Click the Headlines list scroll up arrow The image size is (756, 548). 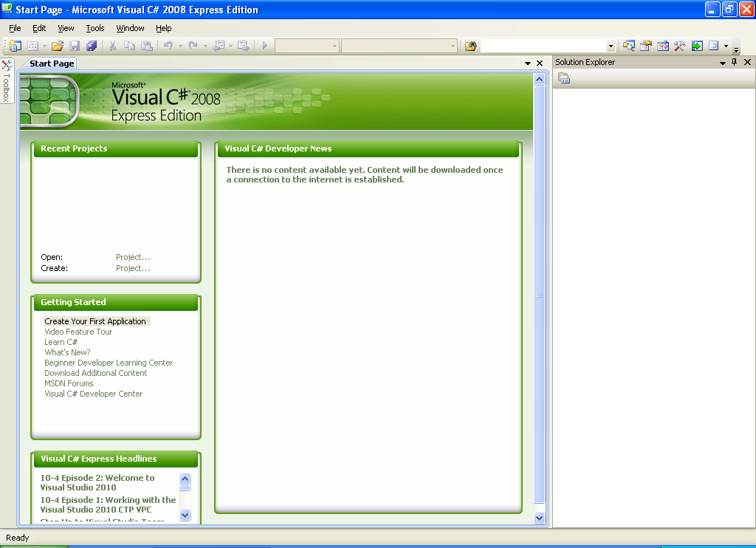(185, 479)
